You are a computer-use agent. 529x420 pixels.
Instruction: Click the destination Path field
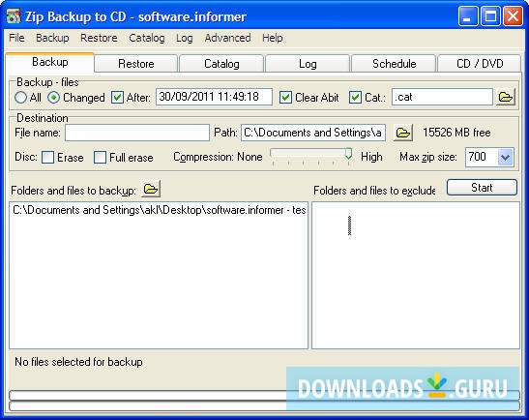[313, 133]
